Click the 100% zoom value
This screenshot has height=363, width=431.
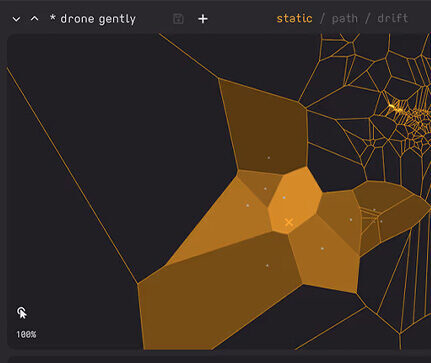point(26,334)
